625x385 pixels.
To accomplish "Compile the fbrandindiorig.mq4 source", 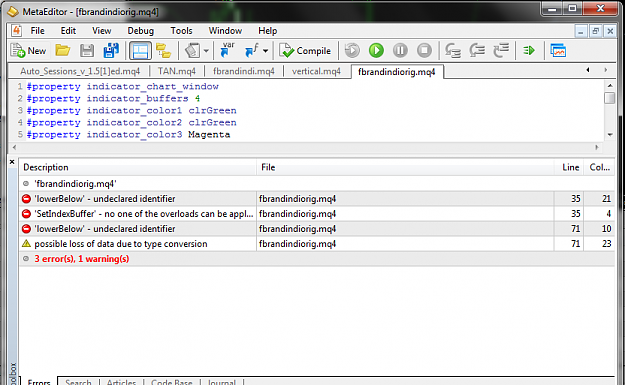I will tap(305, 51).
